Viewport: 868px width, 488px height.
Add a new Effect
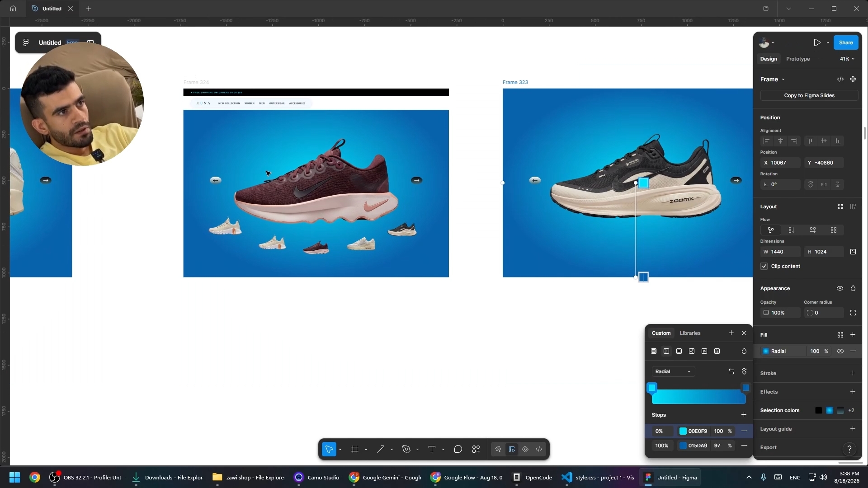click(x=853, y=392)
